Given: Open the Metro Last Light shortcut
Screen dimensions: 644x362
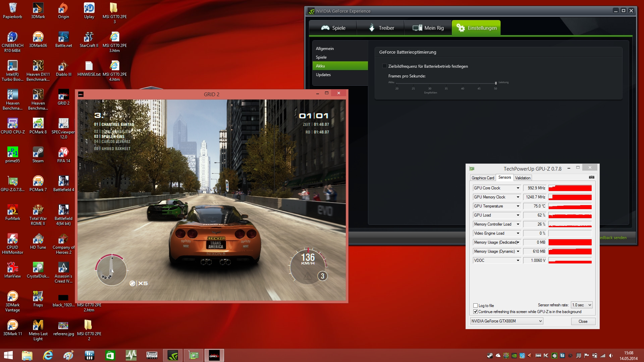Looking at the screenshot, I should click(38, 330).
